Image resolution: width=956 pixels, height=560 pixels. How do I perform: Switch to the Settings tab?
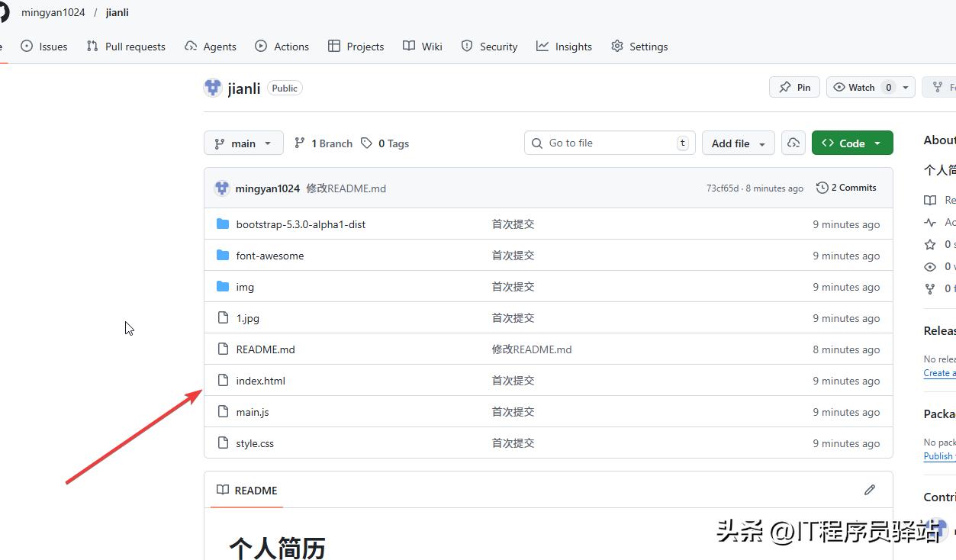639,47
